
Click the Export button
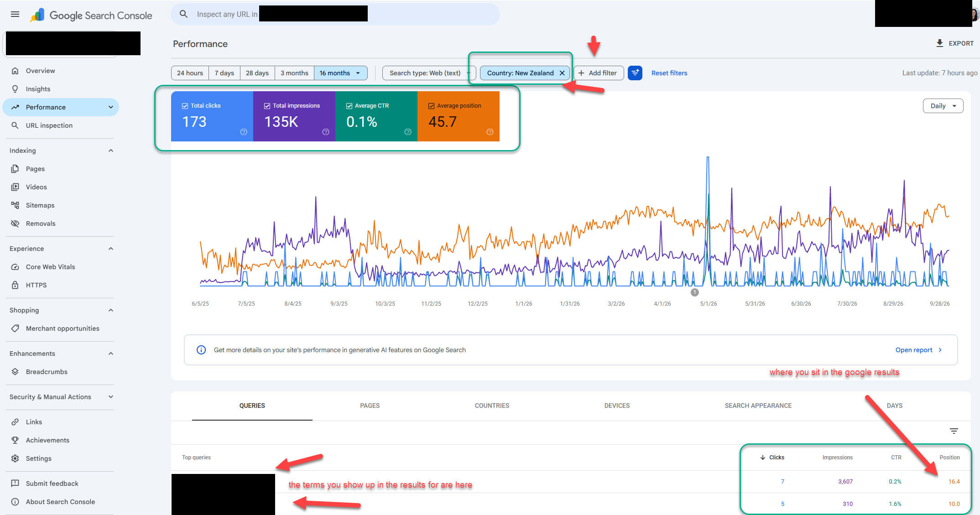[x=954, y=43]
